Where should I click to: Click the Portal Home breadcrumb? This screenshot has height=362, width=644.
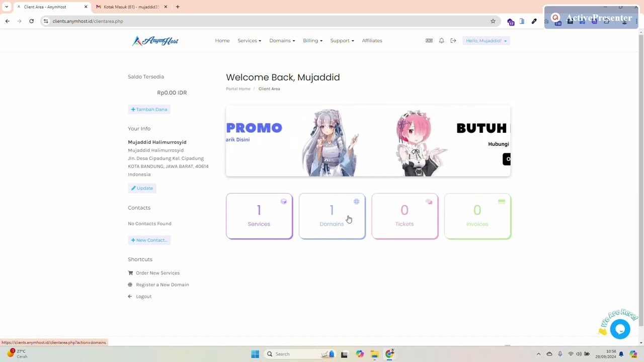coord(238,89)
